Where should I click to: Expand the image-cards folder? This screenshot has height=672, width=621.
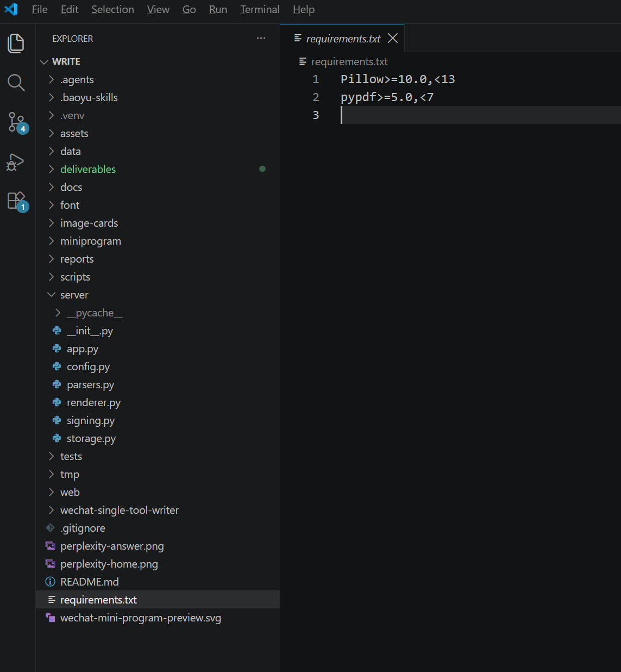tap(158, 223)
